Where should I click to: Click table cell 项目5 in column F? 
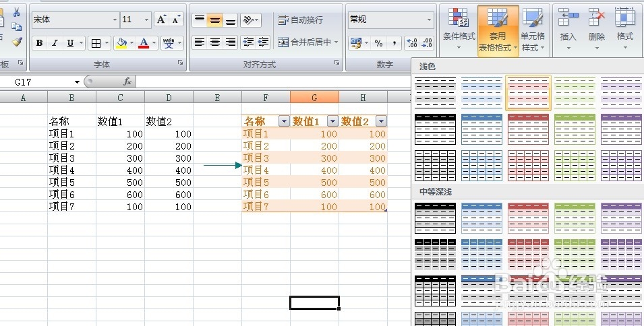[x=266, y=182]
